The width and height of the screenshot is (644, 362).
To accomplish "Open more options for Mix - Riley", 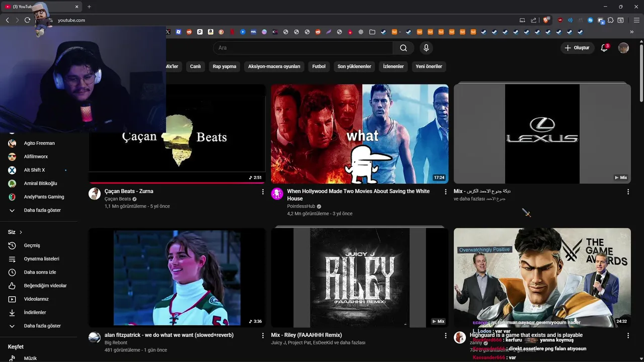I will click(445, 335).
